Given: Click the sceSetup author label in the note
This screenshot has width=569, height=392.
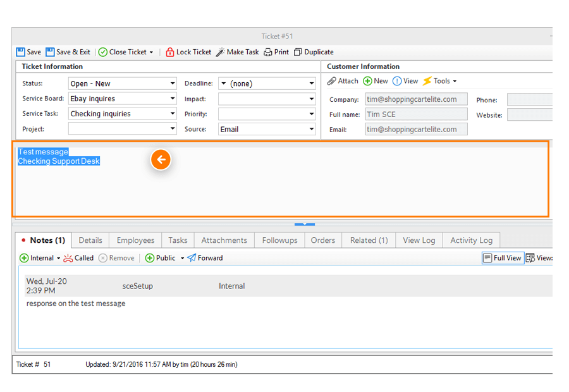Looking at the screenshot, I should [138, 286].
